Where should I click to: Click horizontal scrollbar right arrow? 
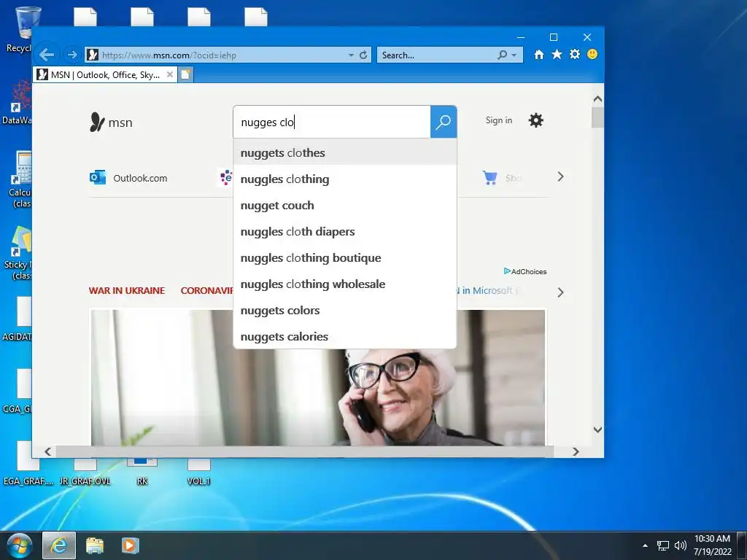(x=576, y=451)
